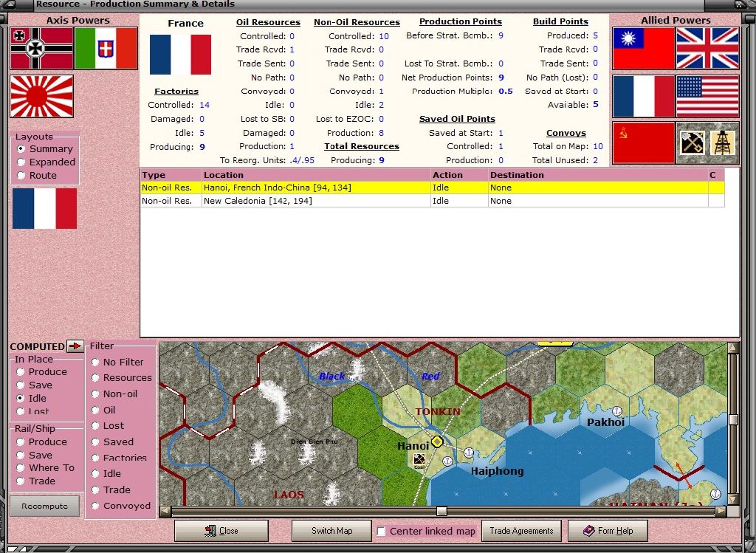Open the Convoys details
This screenshot has height=553, width=756.
[x=566, y=133]
